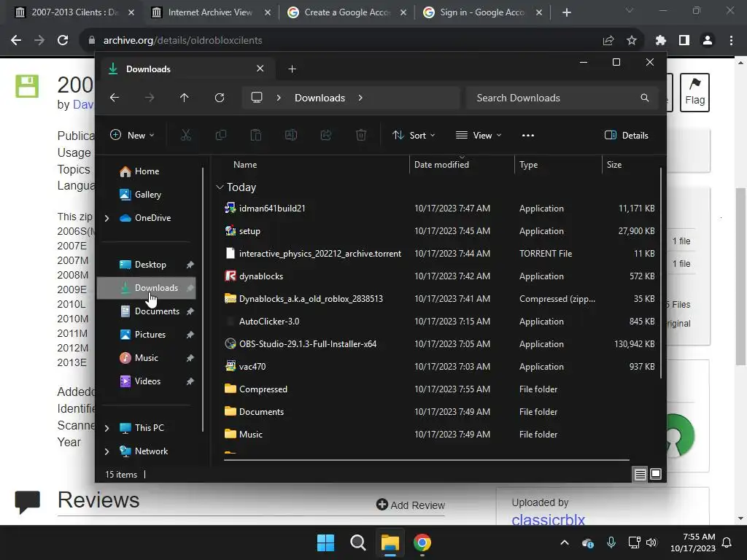Open a new Chrome tab
Screen dimensions: 747x560
pos(566,12)
